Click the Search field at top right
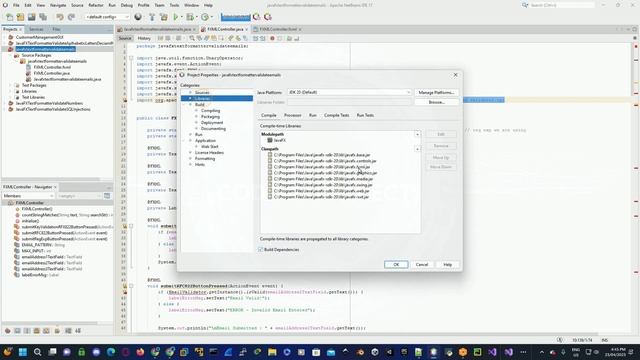 tap(561, 5)
